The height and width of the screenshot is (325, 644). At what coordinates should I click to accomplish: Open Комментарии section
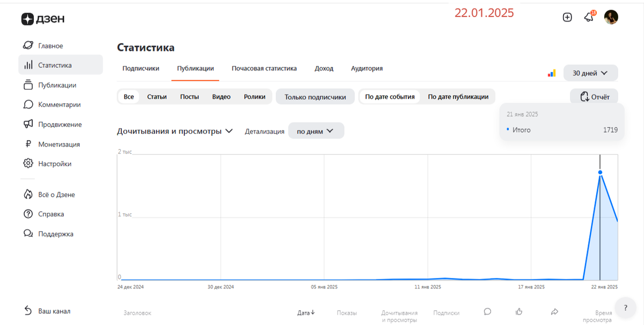[60, 104]
